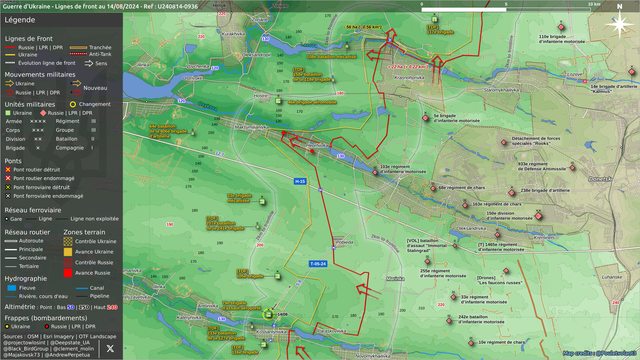Select the T-05-24 road shield marker
Viewport: 640px width, 360px height.
click(x=318, y=264)
